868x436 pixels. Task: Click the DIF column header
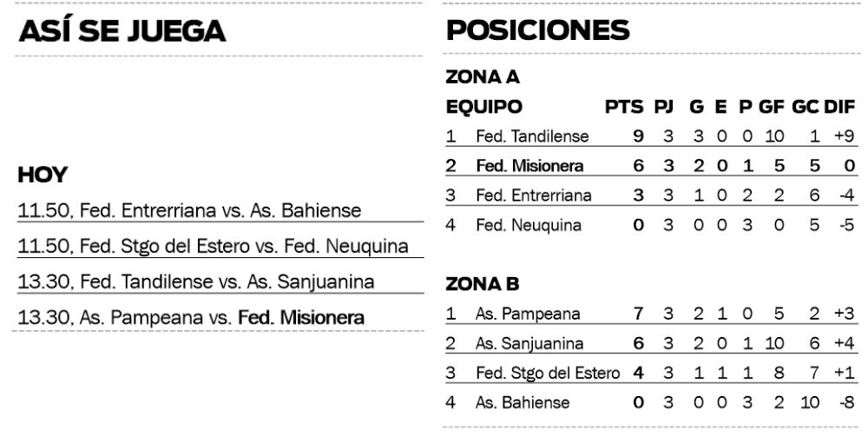(x=839, y=108)
